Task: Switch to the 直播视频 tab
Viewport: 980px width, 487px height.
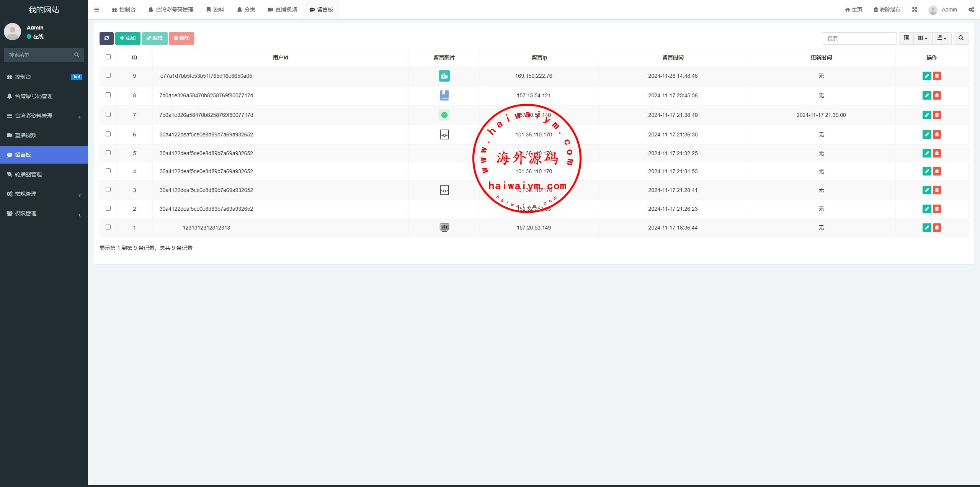Action: (x=282, y=10)
